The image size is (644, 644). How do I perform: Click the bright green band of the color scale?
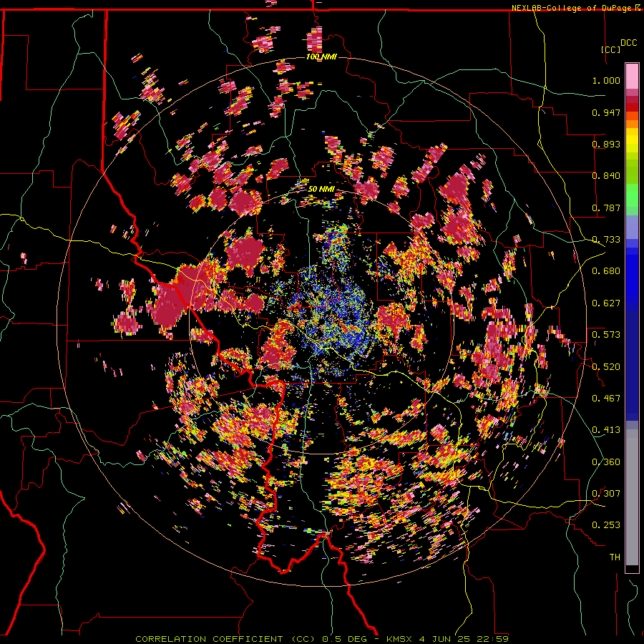[632, 195]
